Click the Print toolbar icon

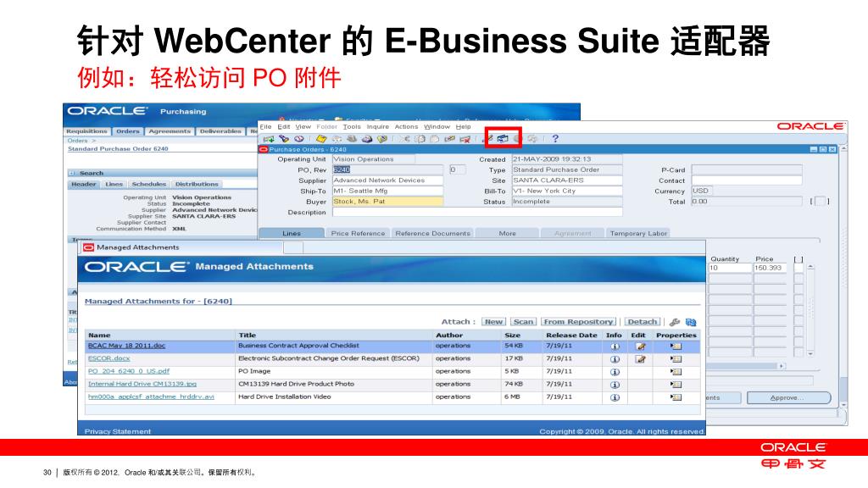[x=367, y=139]
